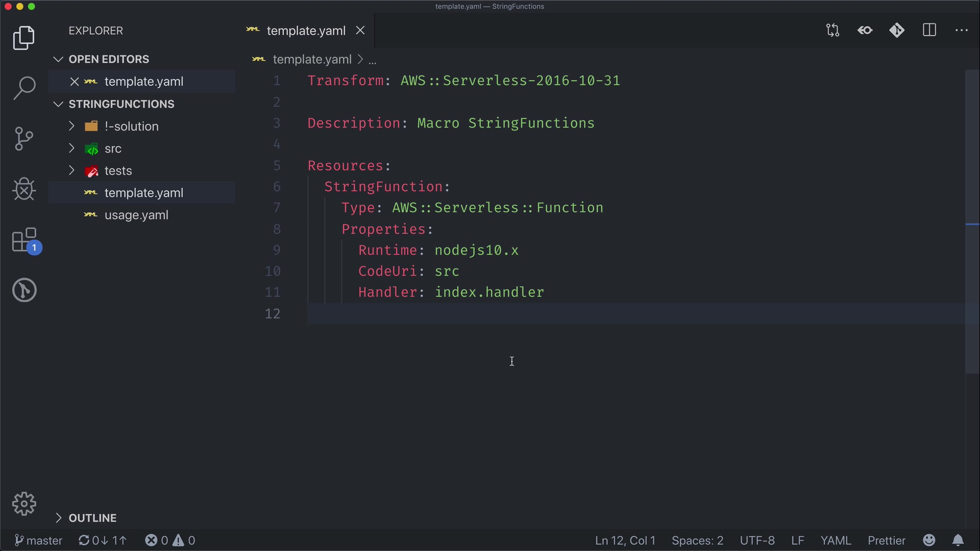
Task: Open the Extensions view with badge
Action: pos(24,240)
